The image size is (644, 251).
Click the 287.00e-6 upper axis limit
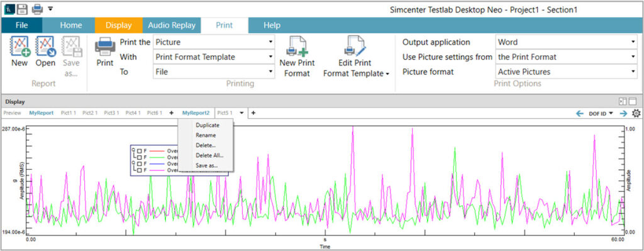point(14,129)
